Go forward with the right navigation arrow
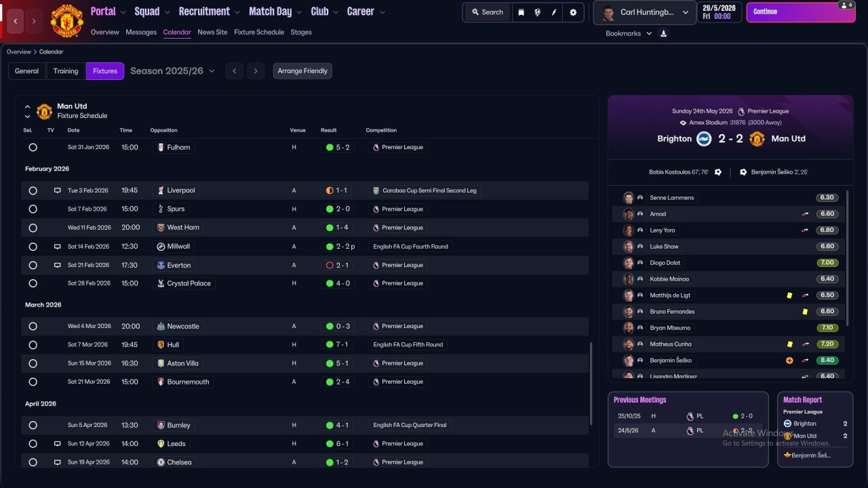This screenshot has height=488, width=868. click(34, 22)
